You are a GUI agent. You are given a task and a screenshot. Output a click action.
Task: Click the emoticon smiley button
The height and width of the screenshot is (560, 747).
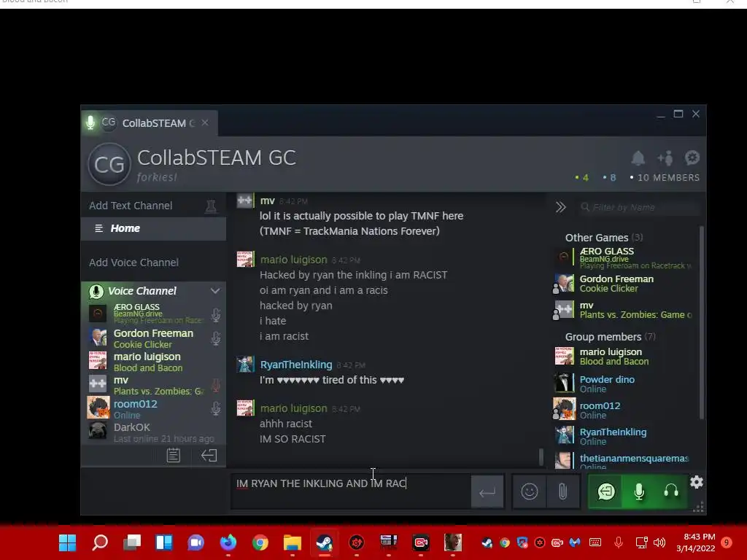[530, 491]
